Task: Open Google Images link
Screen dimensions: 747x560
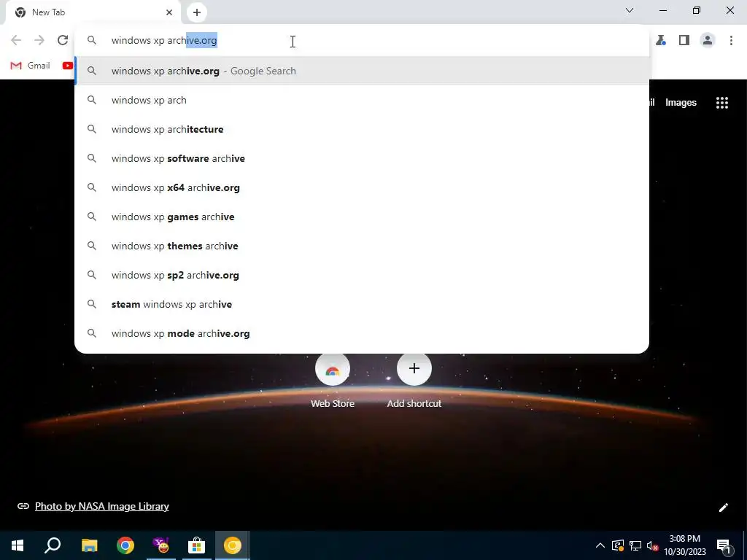Action: point(681,103)
